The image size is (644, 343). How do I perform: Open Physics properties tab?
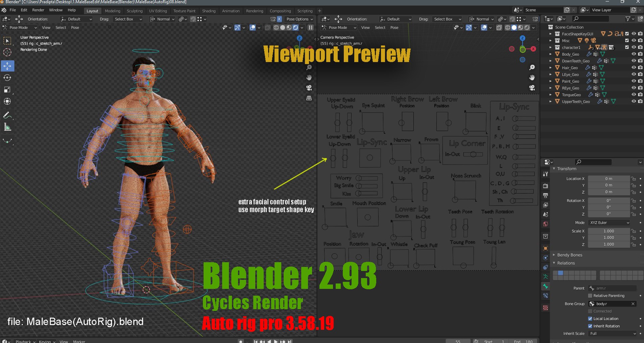(545, 258)
